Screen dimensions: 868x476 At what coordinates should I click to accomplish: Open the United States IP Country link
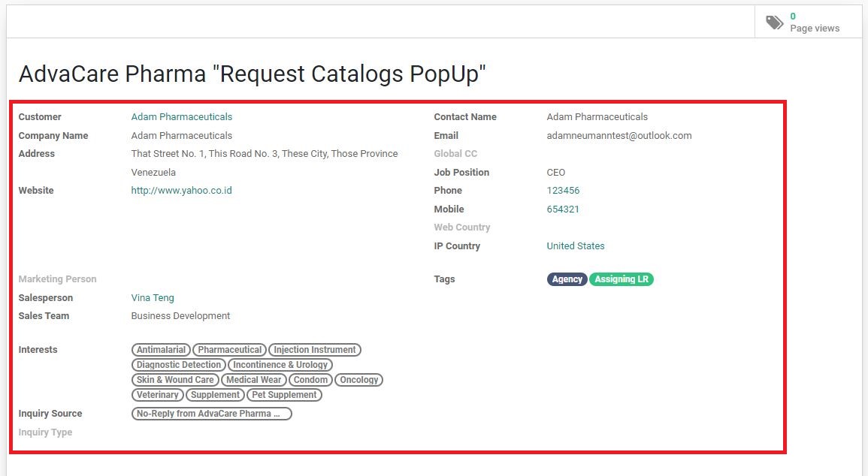click(576, 246)
